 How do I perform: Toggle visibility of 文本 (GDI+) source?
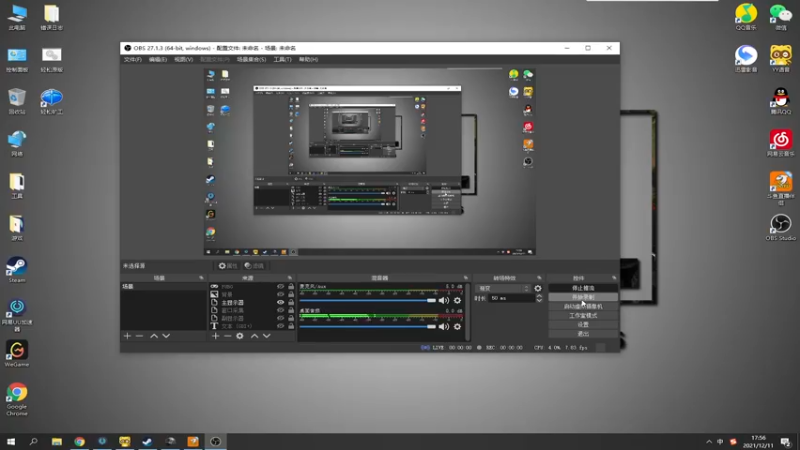tap(280, 326)
